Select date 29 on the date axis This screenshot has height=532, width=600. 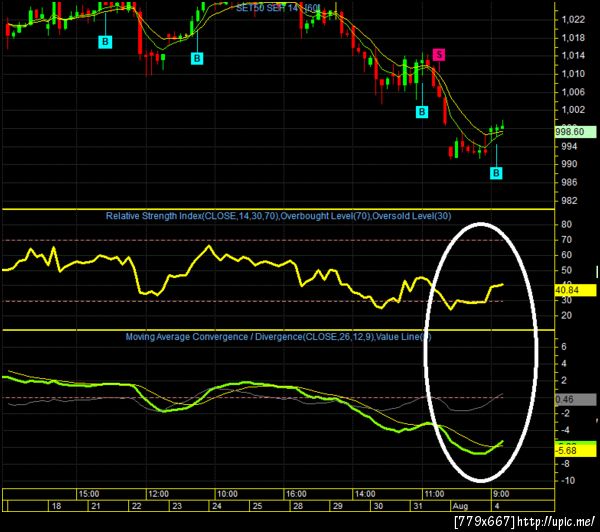click(338, 506)
